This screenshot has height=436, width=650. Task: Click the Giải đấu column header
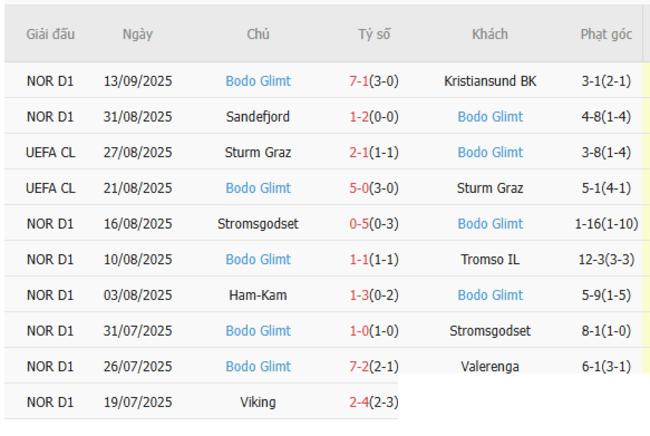(50, 34)
